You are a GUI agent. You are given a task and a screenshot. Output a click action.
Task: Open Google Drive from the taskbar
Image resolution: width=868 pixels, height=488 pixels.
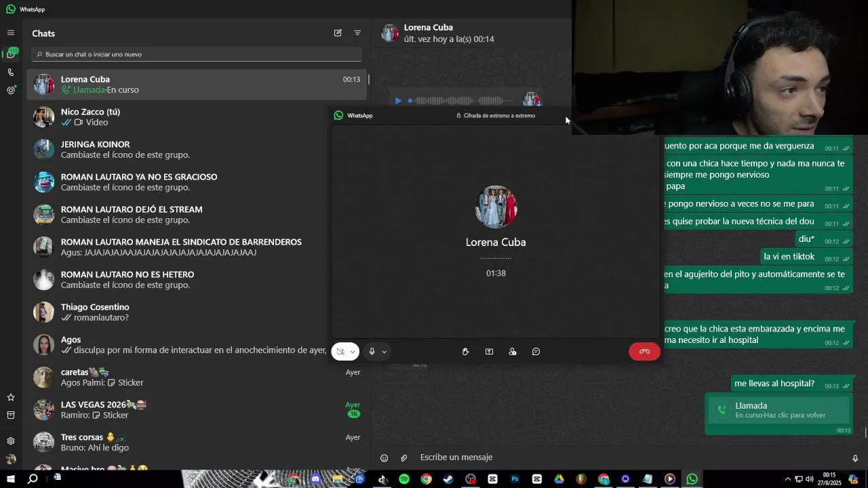[559, 479]
